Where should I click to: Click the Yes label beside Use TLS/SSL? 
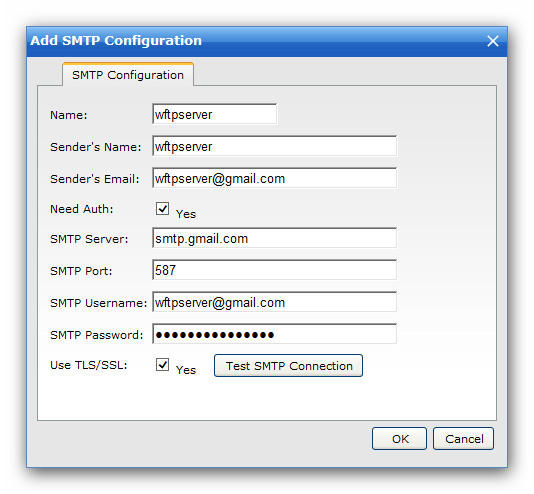(186, 370)
